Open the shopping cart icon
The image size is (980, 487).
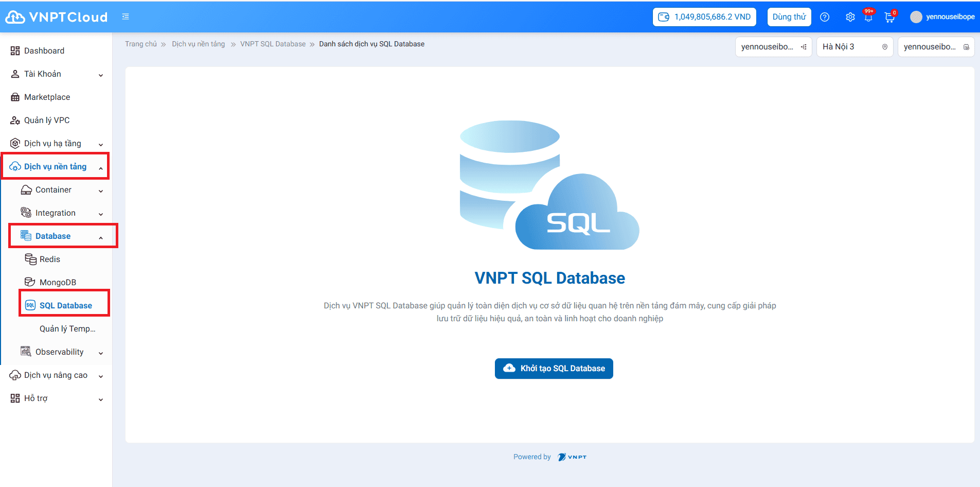pos(889,18)
